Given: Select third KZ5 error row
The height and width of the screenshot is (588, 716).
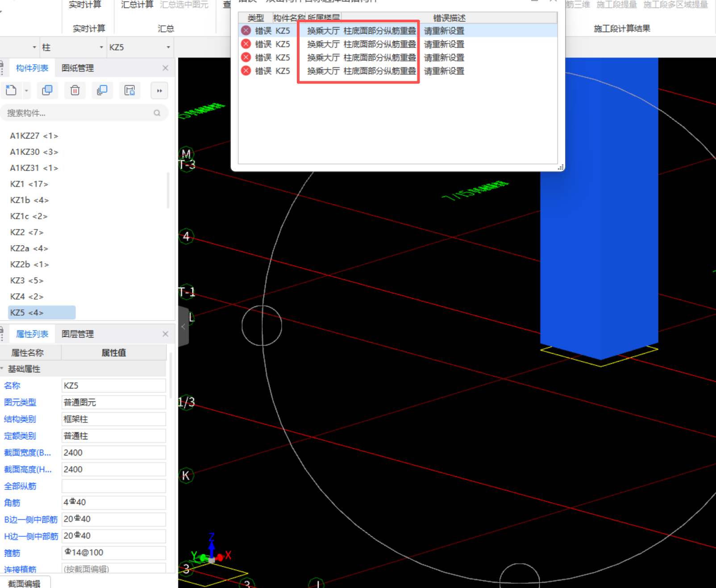Looking at the screenshot, I should [x=398, y=58].
